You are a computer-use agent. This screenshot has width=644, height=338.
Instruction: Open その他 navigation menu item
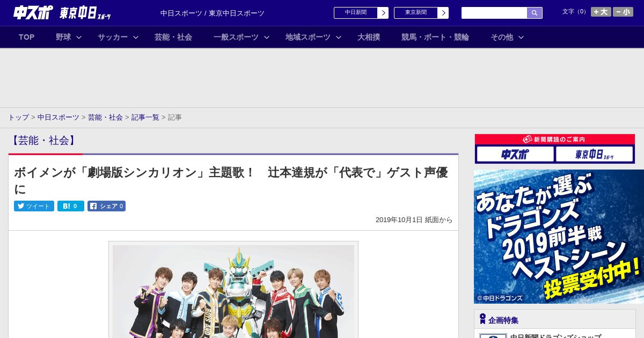point(502,37)
